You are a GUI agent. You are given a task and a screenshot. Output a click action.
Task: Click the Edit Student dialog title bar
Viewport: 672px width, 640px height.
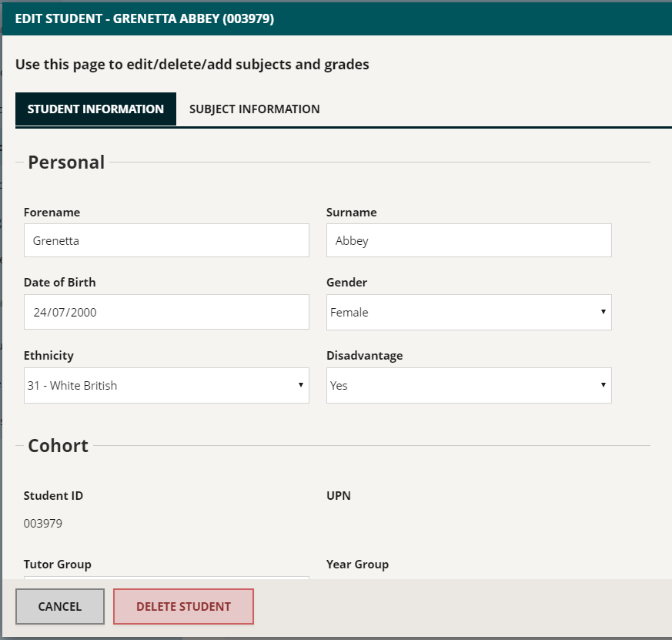coord(337,18)
